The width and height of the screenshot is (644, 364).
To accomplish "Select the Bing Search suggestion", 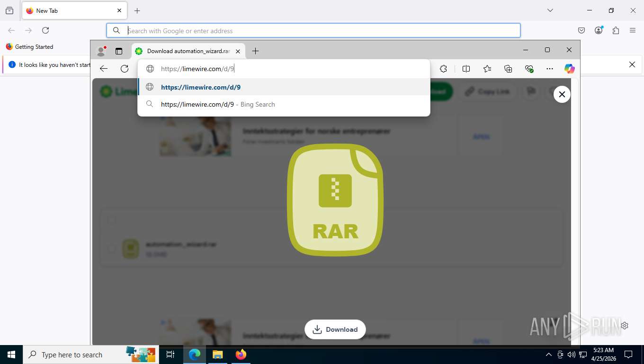I will [x=284, y=104].
